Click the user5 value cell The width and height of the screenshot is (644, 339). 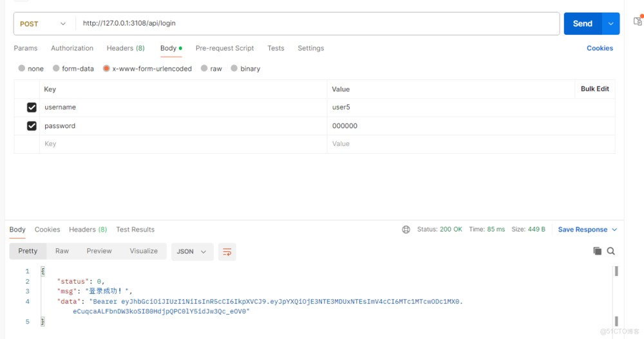[471, 107]
